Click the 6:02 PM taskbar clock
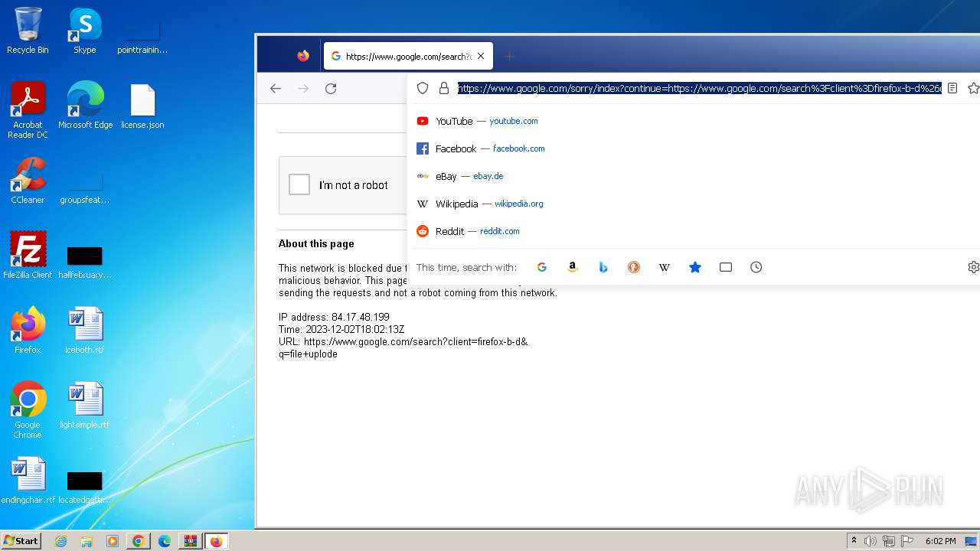Image resolution: width=980 pixels, height=551 pixels. click(940, 541)
